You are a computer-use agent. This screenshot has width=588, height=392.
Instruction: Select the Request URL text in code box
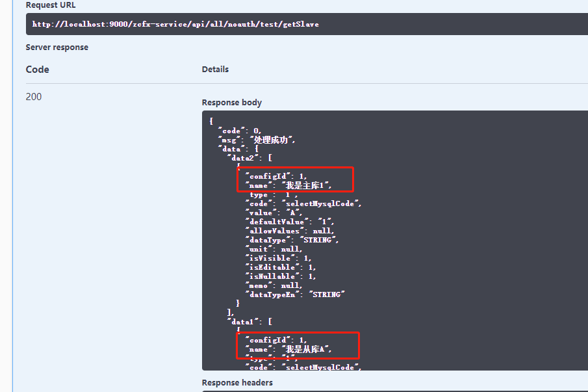point(175,25)
